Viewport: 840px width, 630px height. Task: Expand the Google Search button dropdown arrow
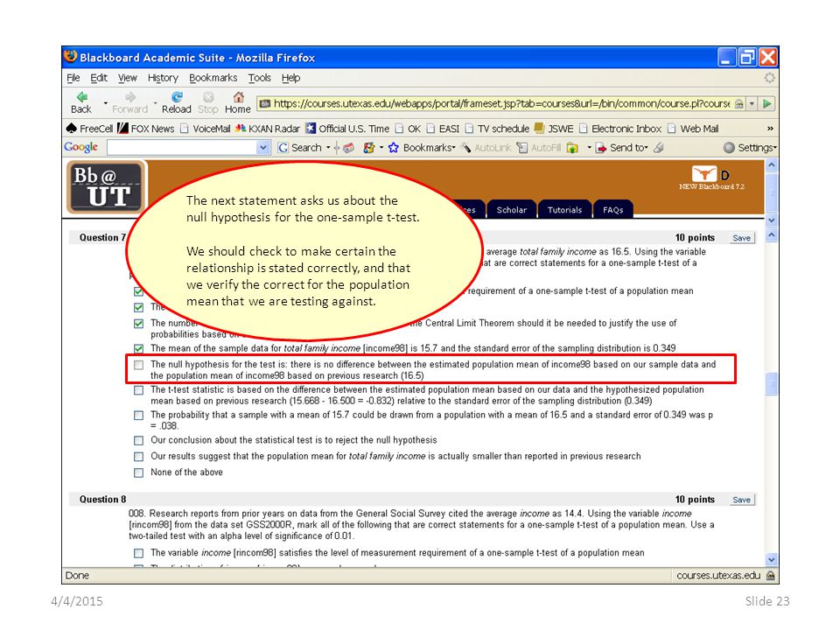tap(328, 147)
